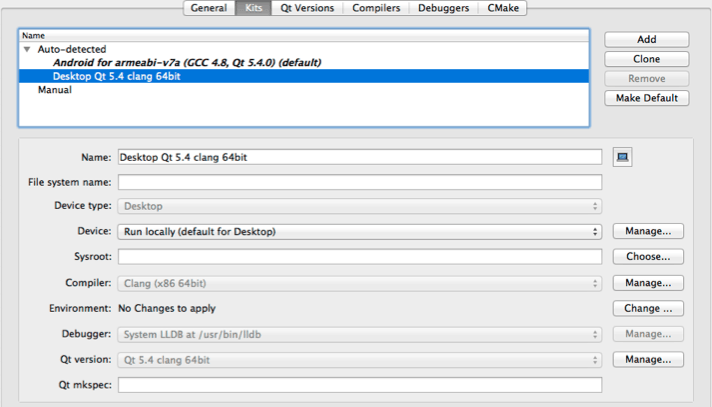The image size is (712, 407).
Task: Change the Environment settings
Action: (648, 308)
